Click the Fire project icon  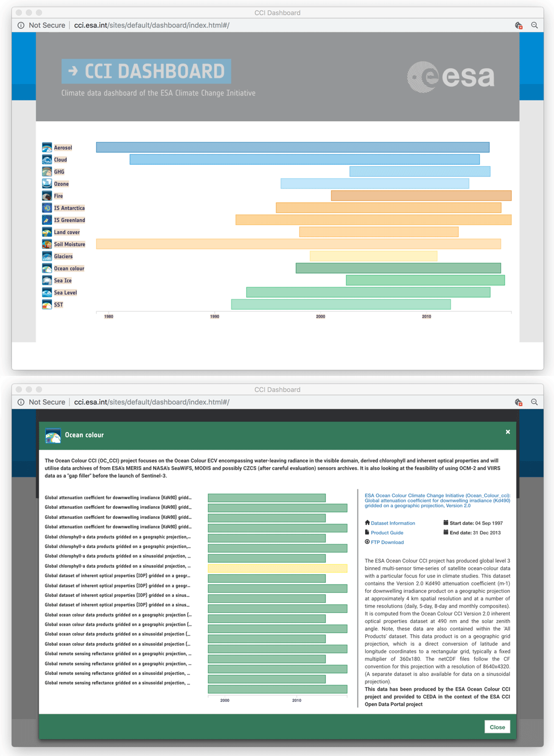click(47, 196)
